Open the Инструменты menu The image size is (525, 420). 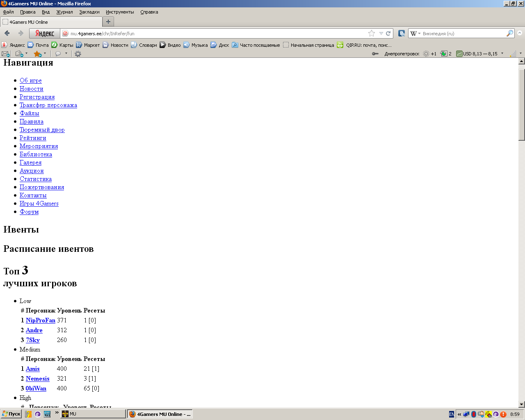click(120, 12)
